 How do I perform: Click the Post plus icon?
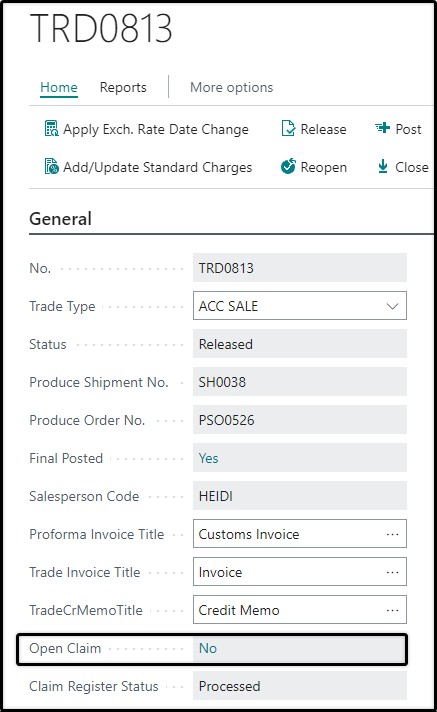382,129
